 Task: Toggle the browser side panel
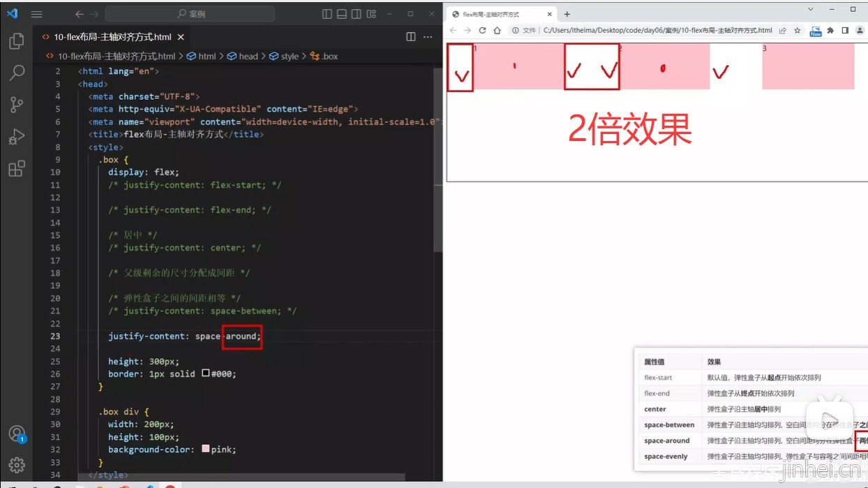[845, 31]
